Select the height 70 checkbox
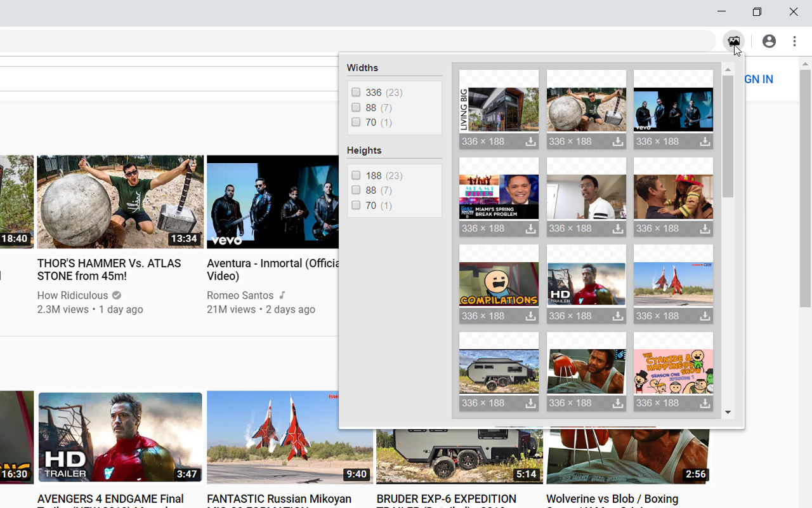This screenshot has width=812, height=508. 356,205
